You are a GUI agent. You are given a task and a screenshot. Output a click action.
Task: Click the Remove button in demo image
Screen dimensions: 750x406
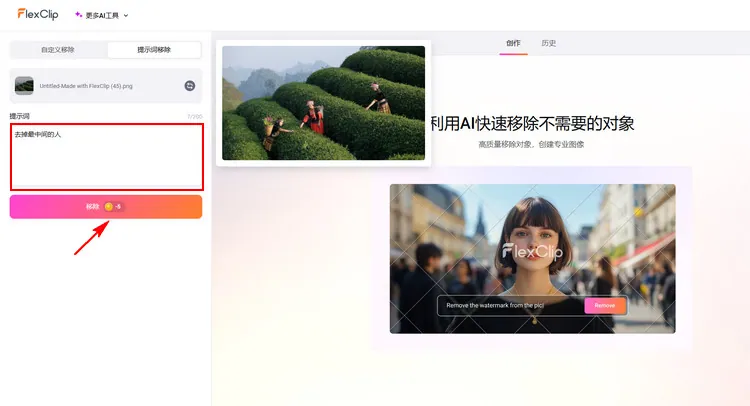605,305
